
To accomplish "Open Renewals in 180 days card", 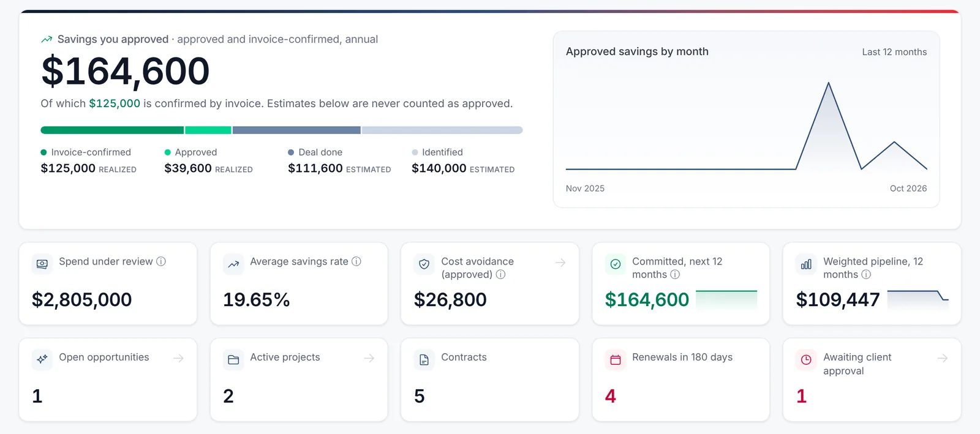I will 681,380.
